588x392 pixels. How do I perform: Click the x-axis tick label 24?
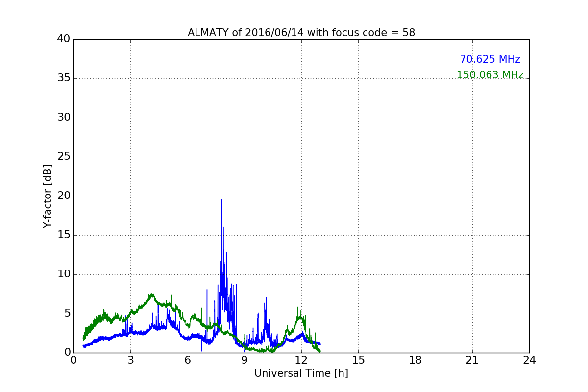pos(529,360)
